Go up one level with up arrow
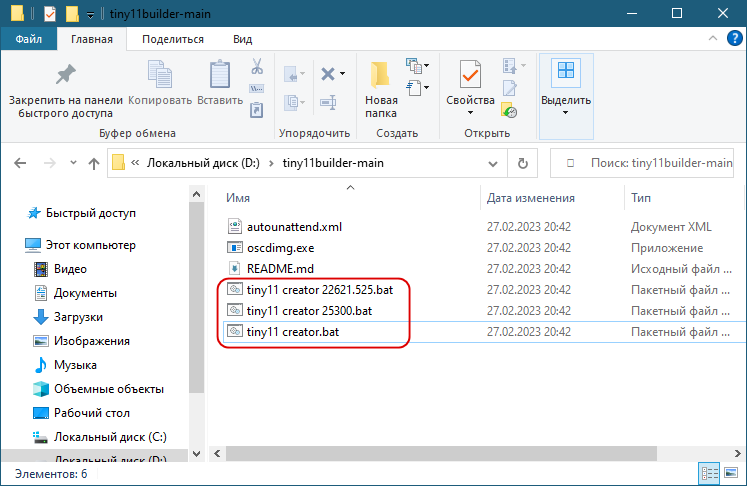This screenshot has width=747, height=486. 94,163
